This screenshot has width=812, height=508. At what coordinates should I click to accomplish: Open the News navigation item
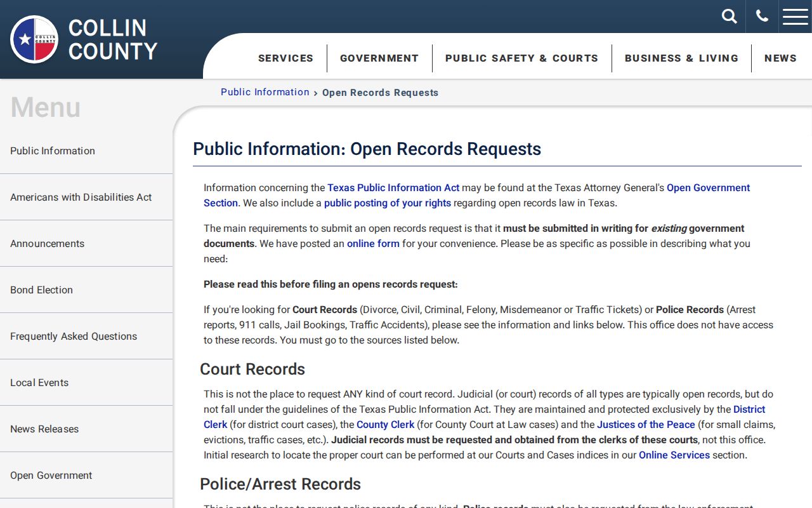click(780, 58)
